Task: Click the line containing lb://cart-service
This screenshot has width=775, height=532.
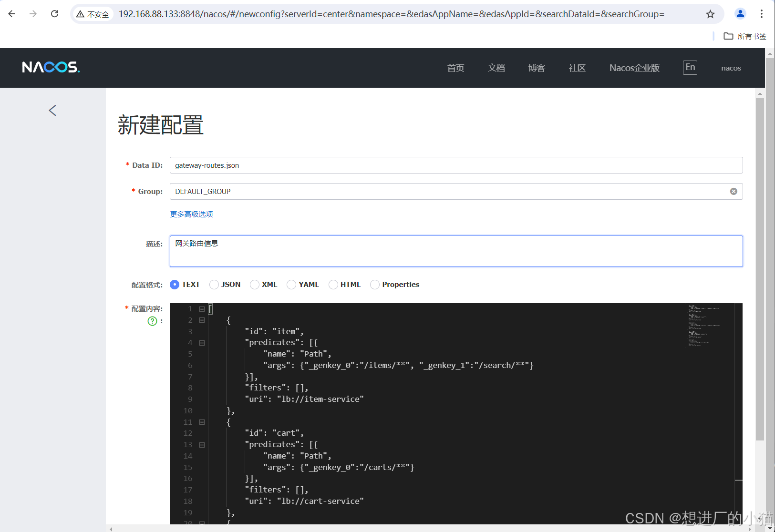Action: (x=304, y=501)
